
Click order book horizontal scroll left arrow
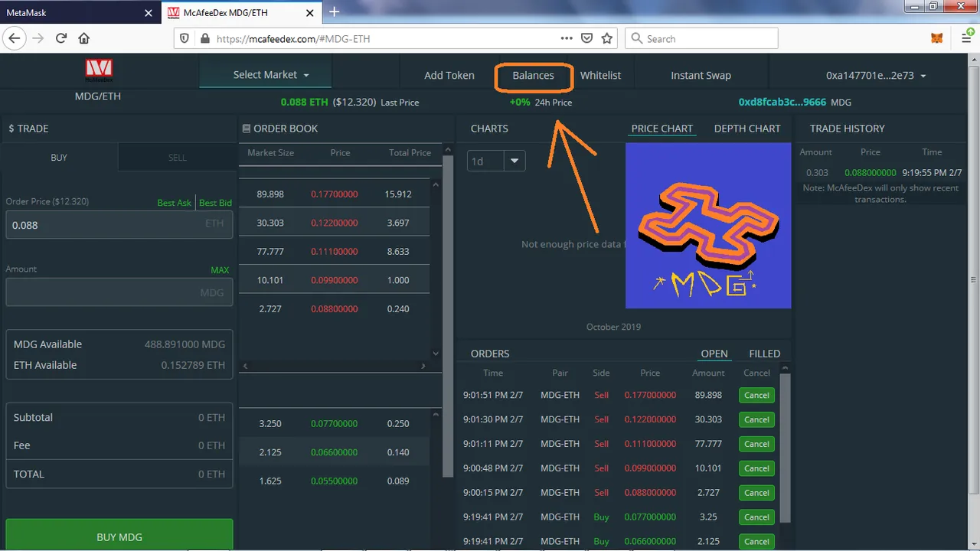[246, 367]
